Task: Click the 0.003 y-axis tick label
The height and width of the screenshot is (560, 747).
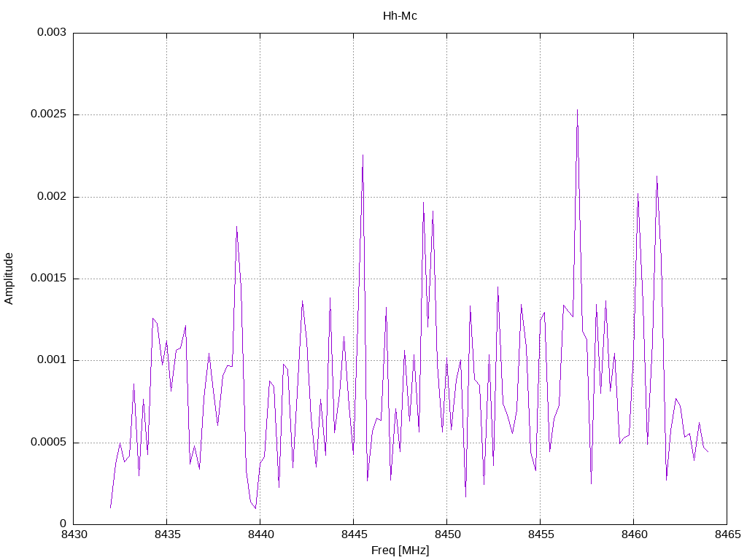Action: (52, 32)
